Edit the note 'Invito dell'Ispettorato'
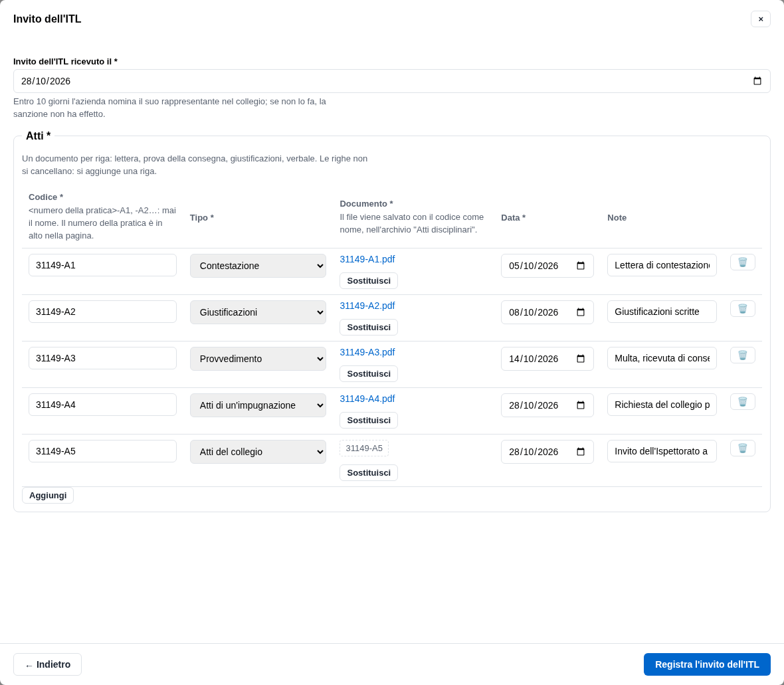The image size is (784, 685). click(662, 452)
